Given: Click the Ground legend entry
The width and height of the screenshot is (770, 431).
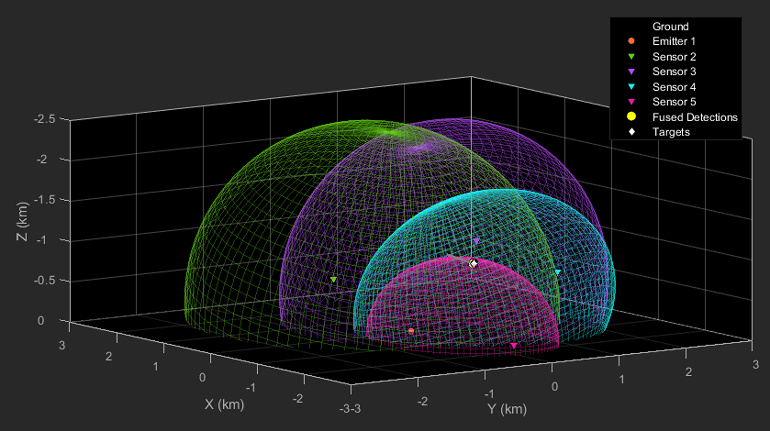Looking at the screenshot, I should point(670,26).
